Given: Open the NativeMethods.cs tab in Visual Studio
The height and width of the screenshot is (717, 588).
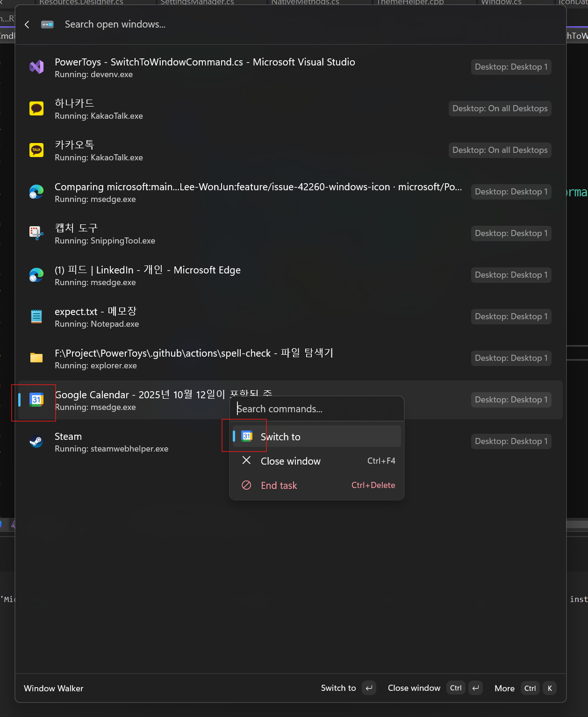Looking at the screenshot, I should pyautogui.click(x=305, y=3).
